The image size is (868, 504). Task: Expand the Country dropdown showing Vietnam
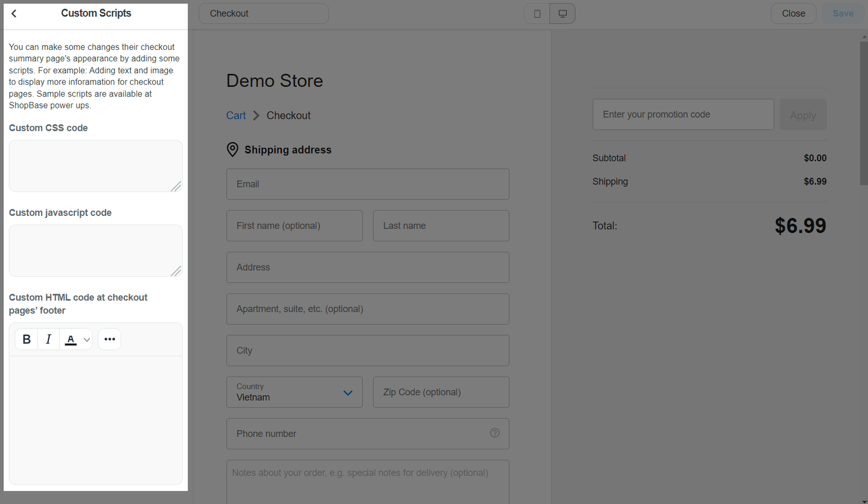point(294,392)
